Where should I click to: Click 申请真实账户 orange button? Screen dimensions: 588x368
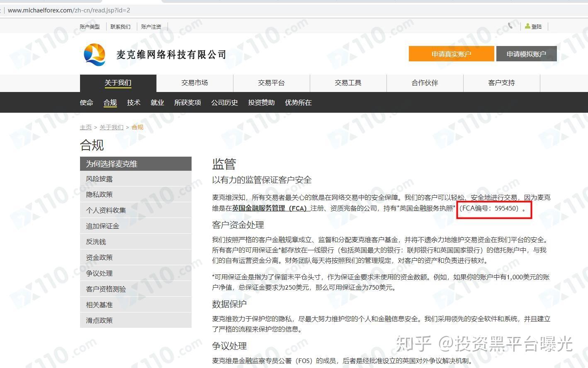[451, 54]
